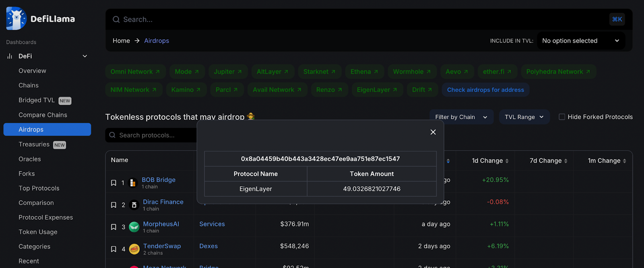Screen dimensions: 644x268
Task: Open Compare Chains in the sidebar
Action: click(x=43, y=115)
